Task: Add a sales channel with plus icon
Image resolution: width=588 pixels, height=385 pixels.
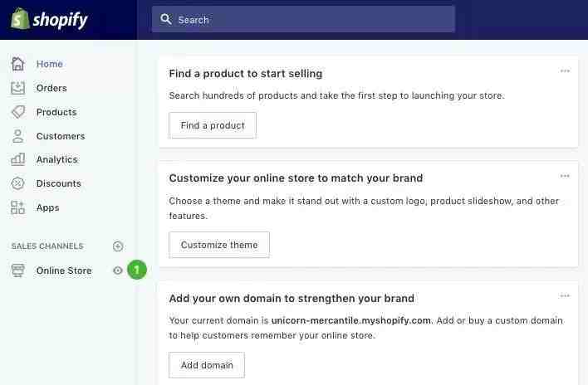Action: point(118,246)
